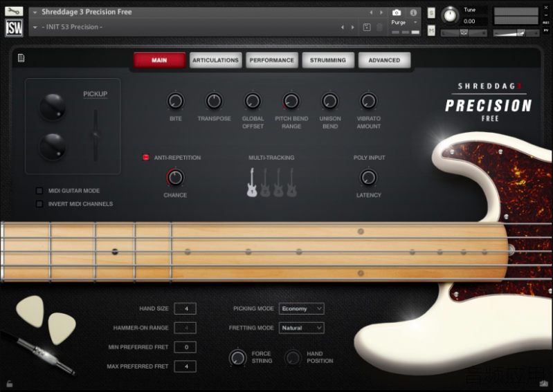Click the anti-repetition CHANCE knob
Screen dimensions: 553x392
coord(175,178)
